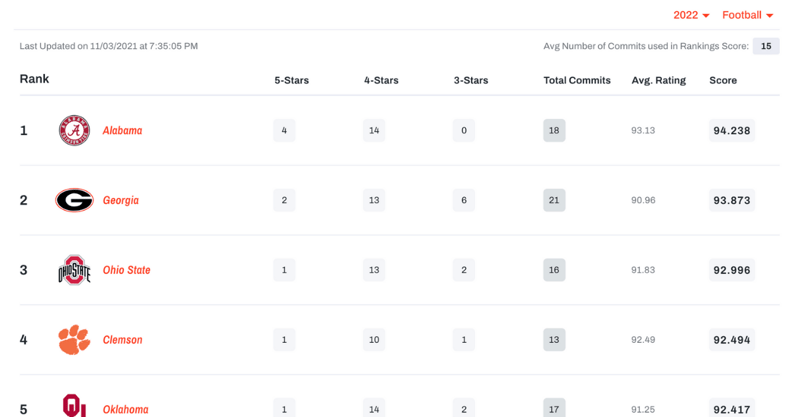Viewport: 795px width, 417px height.
Task: Click the Last Updated timestamp text
Action: click(109, 46)
